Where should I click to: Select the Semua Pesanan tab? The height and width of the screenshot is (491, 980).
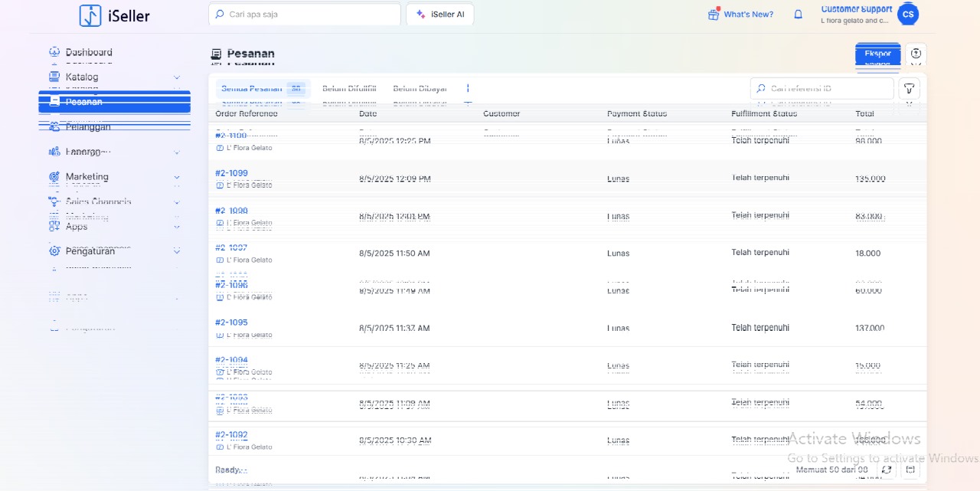(x=252, y=89)
